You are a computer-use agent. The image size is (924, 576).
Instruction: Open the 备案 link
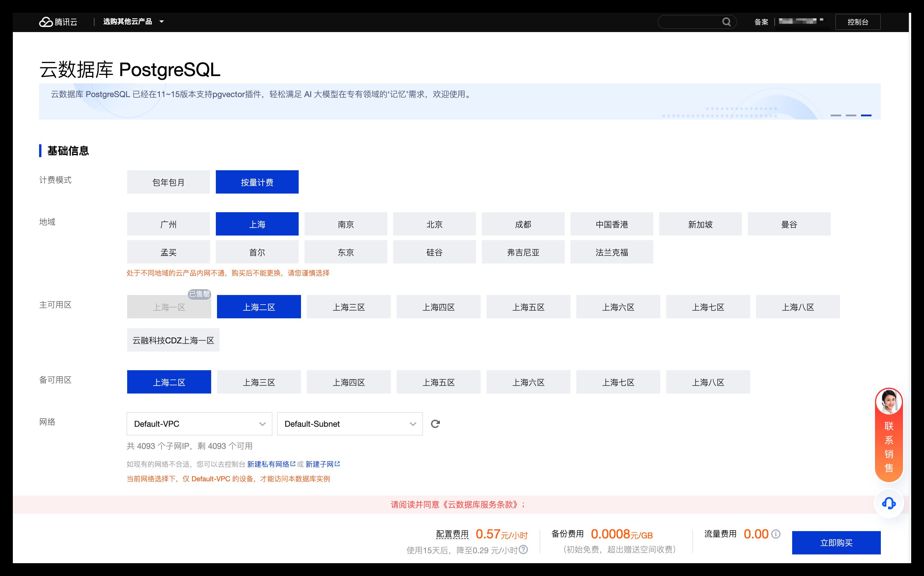coord(761,22)
